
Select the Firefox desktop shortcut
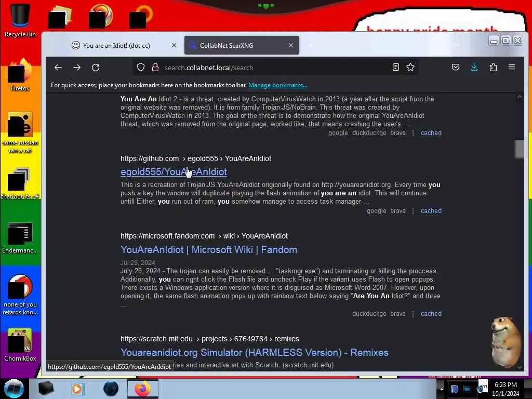click(x=20, y=75)
